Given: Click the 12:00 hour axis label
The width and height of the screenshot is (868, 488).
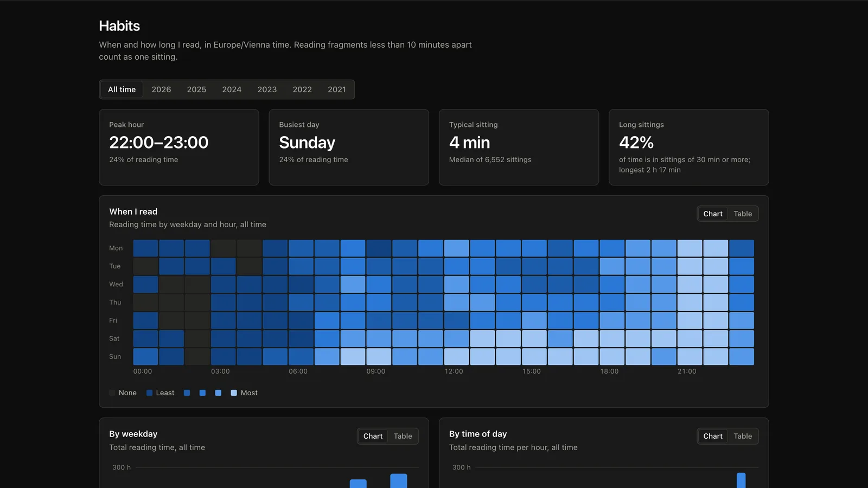Looking at the screenshot, I should [454, 371].
